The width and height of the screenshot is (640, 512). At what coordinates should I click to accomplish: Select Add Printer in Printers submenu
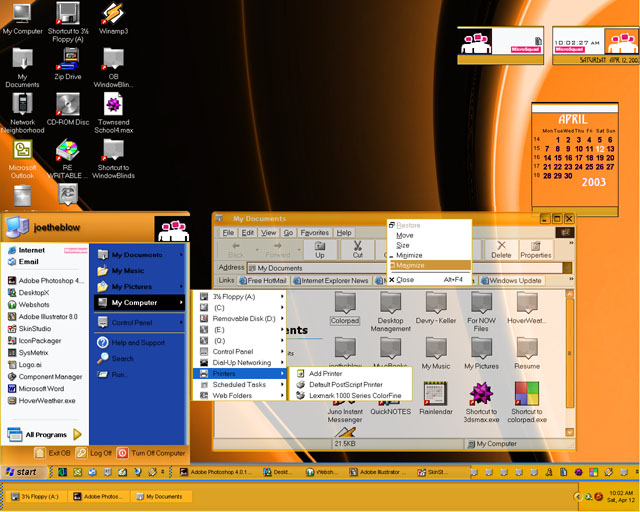tap(350, 374)
